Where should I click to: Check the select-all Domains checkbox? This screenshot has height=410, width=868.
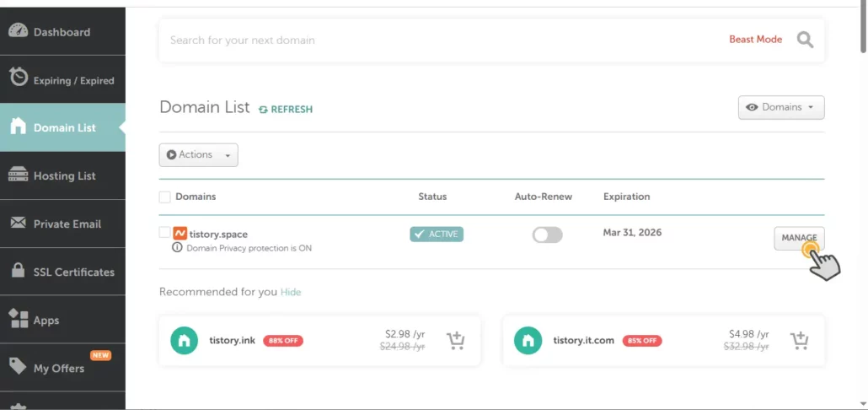tap(165, 197)
